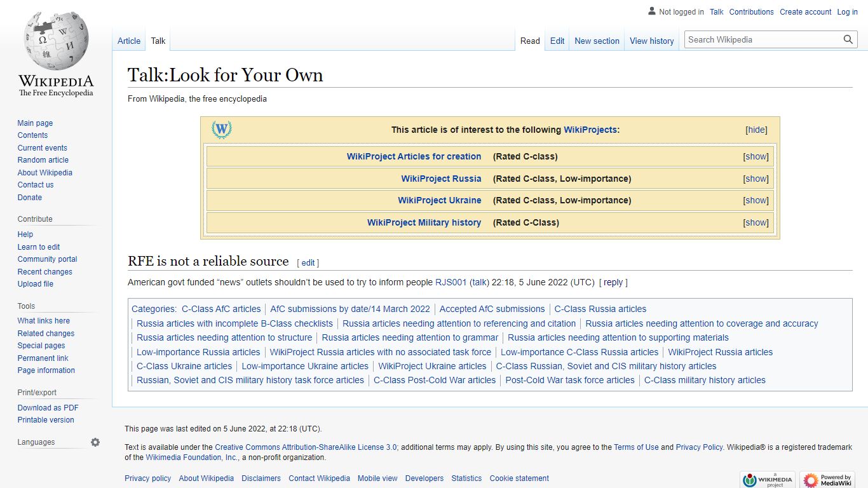The image size is (868, 488).
Task: Open the New section tab
Action: [597, 41]
